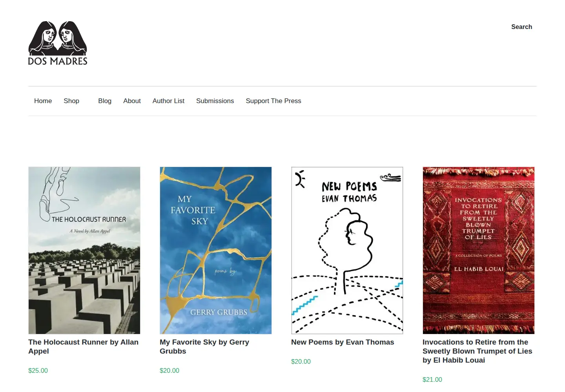Click the $20.00 price under My Favorite Sky

[x=169, y=370]
